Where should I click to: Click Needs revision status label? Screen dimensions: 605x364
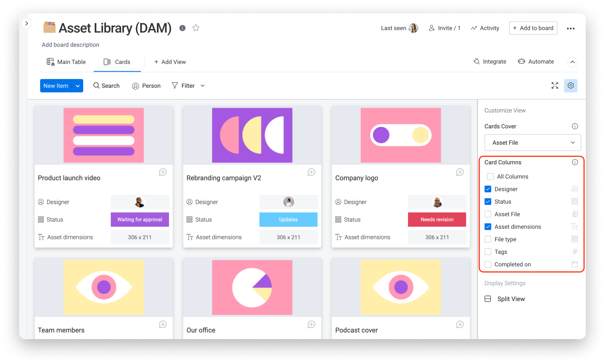(437, 220)
